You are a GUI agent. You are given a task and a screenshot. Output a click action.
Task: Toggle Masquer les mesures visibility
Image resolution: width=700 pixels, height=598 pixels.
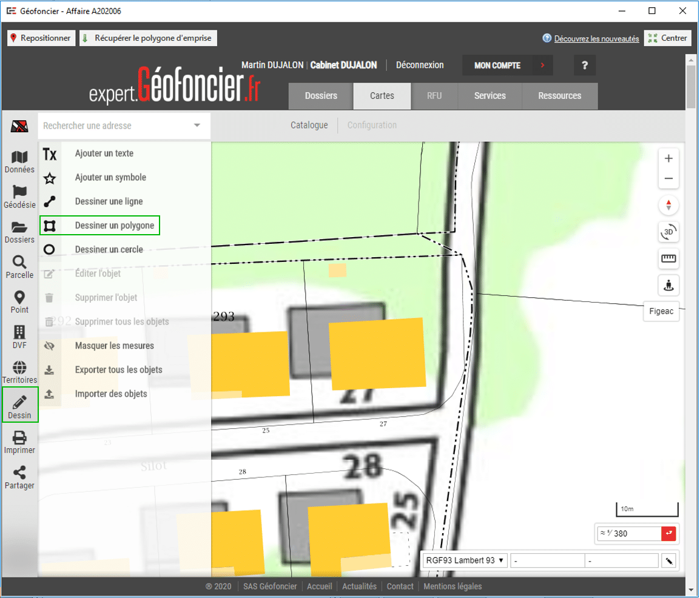point(114,346)
